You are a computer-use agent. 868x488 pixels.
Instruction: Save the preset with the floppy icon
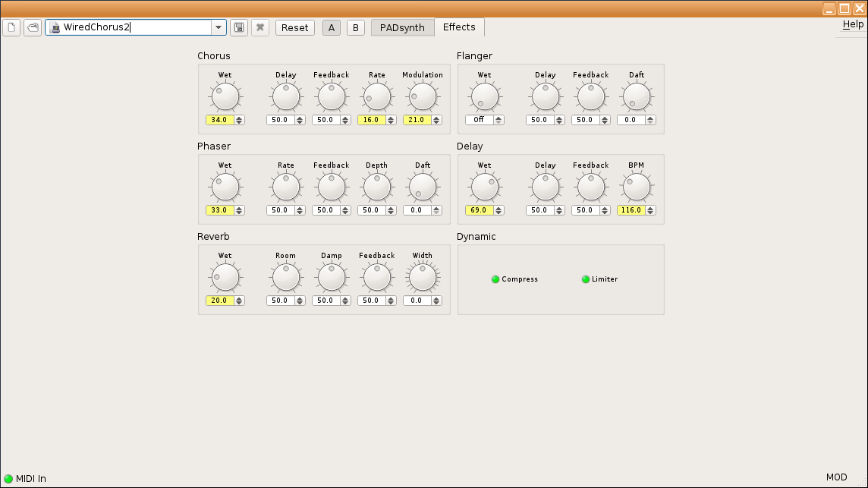point(238,27)
